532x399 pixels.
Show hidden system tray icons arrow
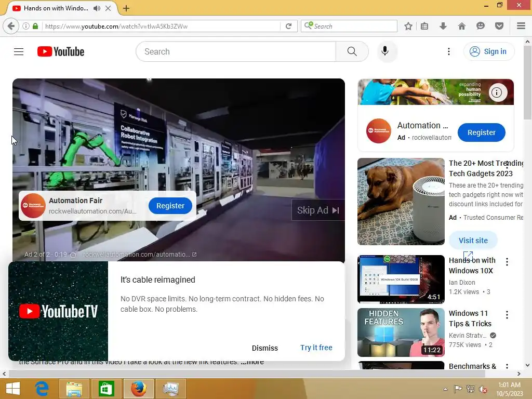[x=445, y=389]
